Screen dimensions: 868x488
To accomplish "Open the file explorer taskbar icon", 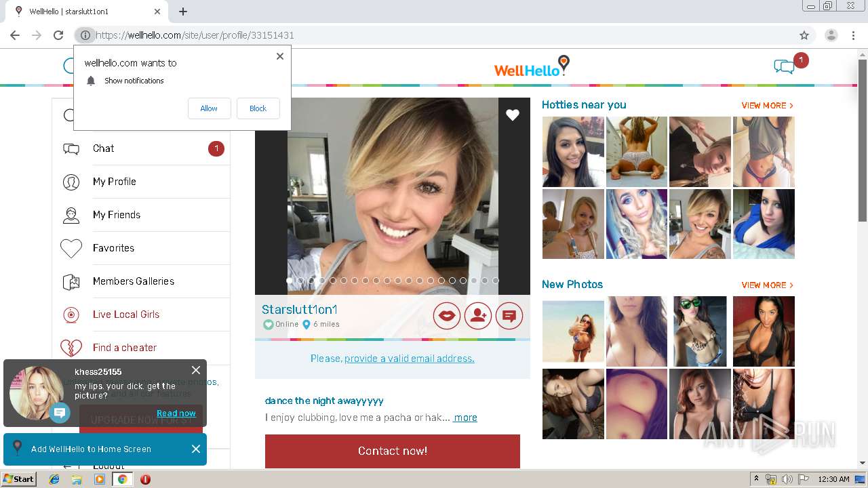I will click(77, 479).
